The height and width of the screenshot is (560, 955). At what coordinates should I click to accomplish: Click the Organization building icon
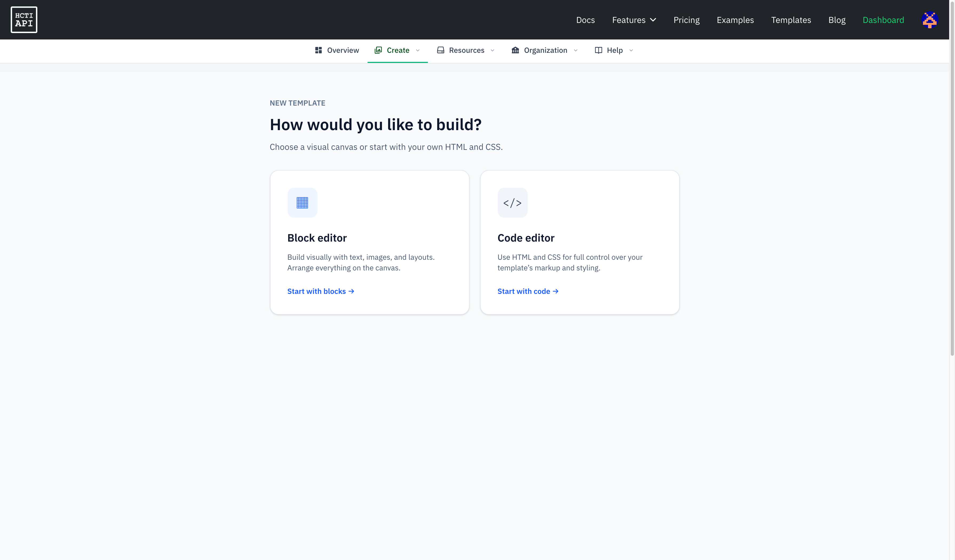[515, 50]
